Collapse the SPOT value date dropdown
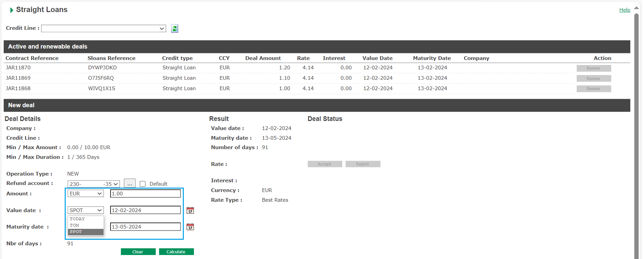 (x=86, y=210)
